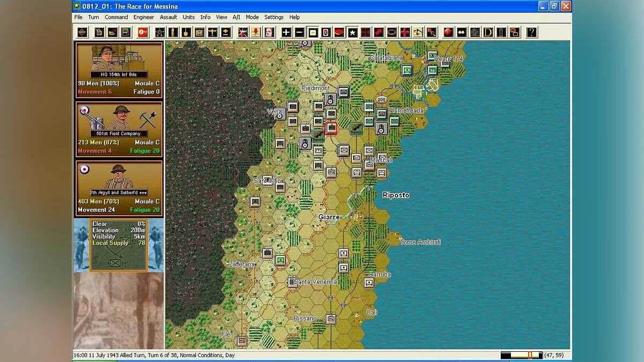This screenshot has height=362, width=644.
Task: Click the double rewind arrows icon
Action: point(461,32)
